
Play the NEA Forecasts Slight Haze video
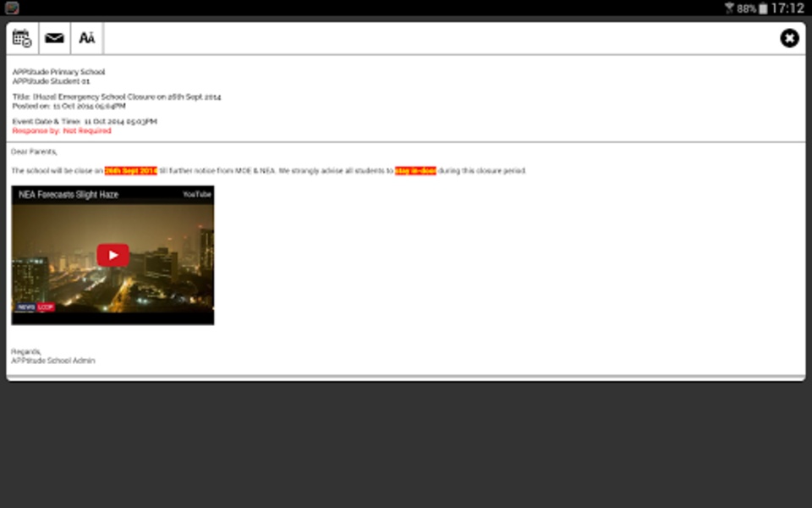112,255
